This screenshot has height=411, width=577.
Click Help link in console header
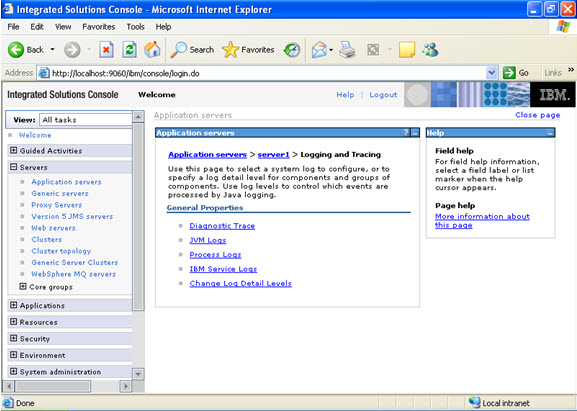click(x=345, y=95)
